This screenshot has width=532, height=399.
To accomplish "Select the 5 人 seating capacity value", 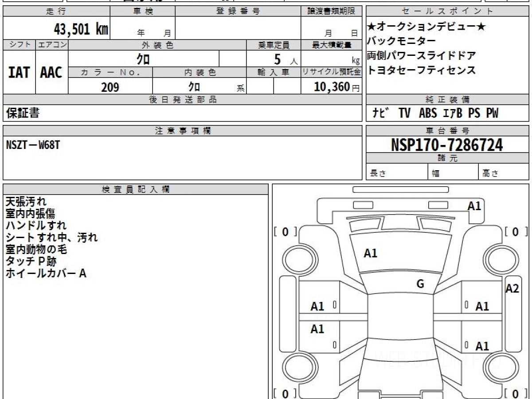I will coord(286,59).
